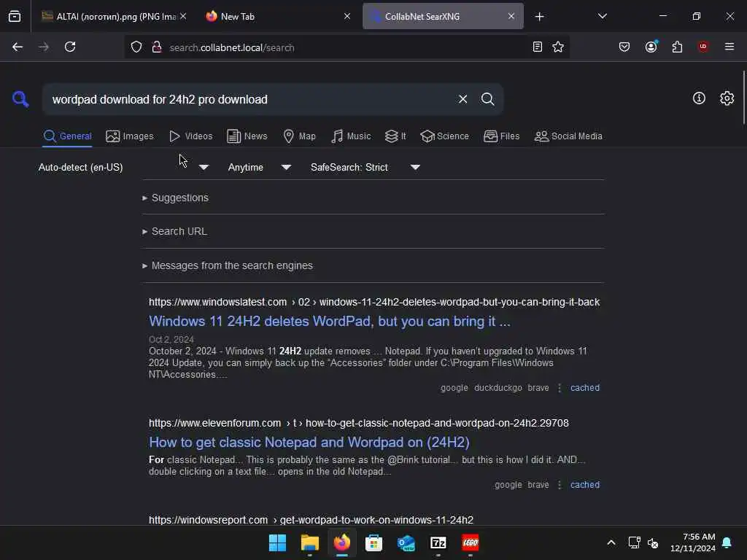Select the Science search category
The height and width of the screenshot is (560, 747).
[444, 136]
